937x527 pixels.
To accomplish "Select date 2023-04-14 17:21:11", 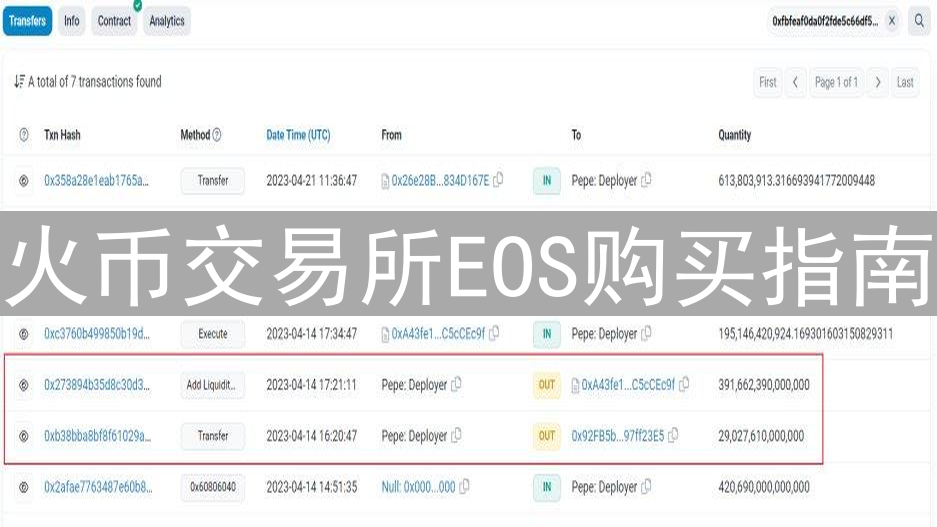I will click(x=311, y=385).
